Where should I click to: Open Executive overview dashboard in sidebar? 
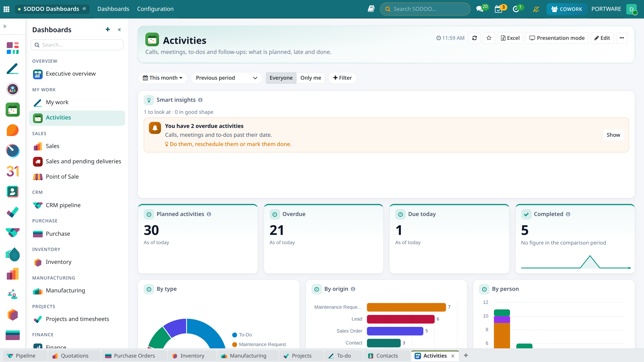pyautogui.click(x=77, y=74)
